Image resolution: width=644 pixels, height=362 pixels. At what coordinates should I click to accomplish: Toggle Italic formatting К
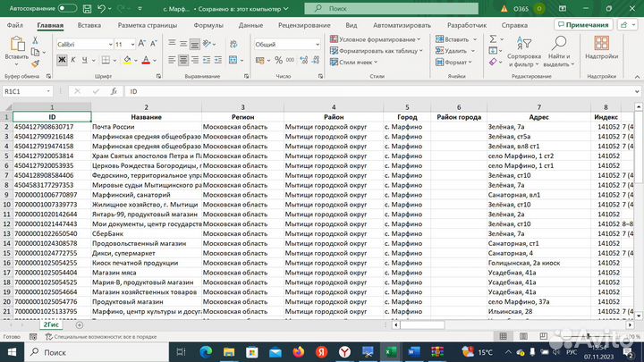[x=73, y=60]
